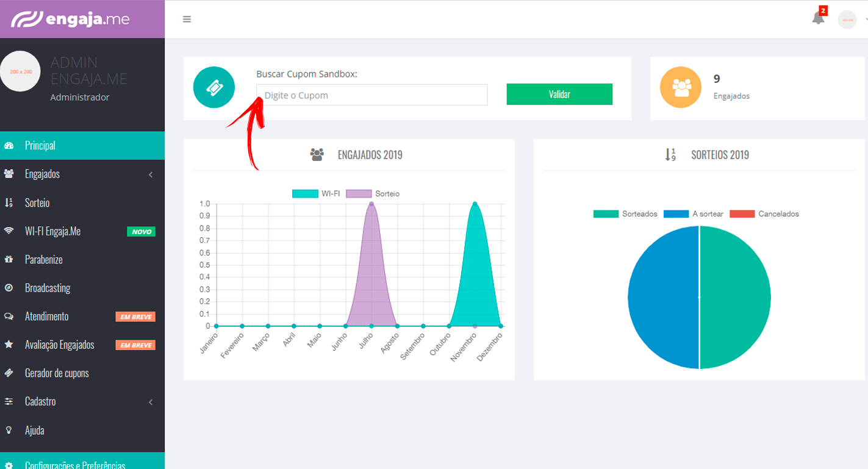Click the admin profile picture in sidebar
This screenshot has height=469, width=868.
click(21, 71)
